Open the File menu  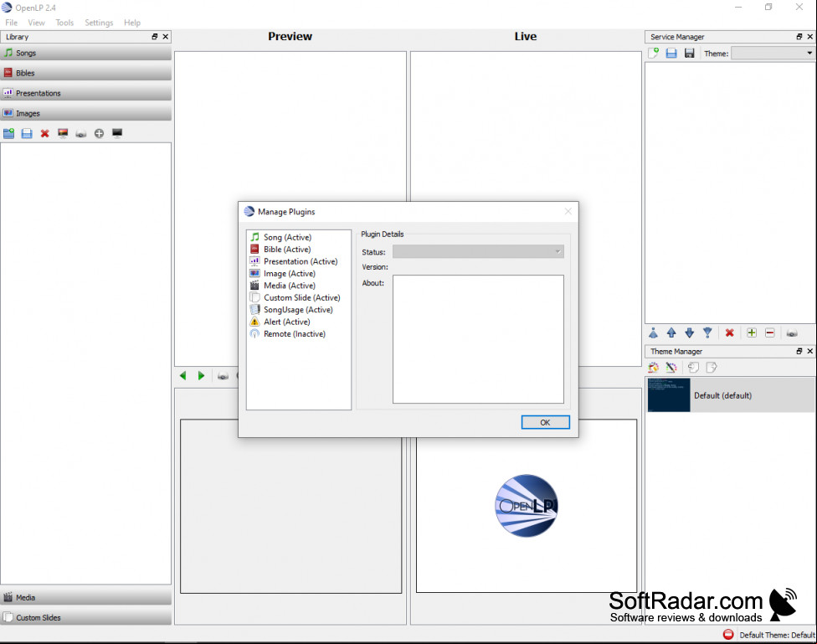tap(12, 23)
